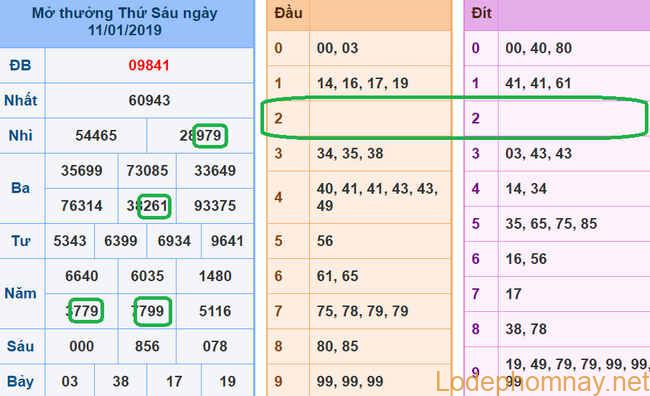Select Đít values '03, 43, 43'
Screen dimensions: 650x396
point(538,153)
